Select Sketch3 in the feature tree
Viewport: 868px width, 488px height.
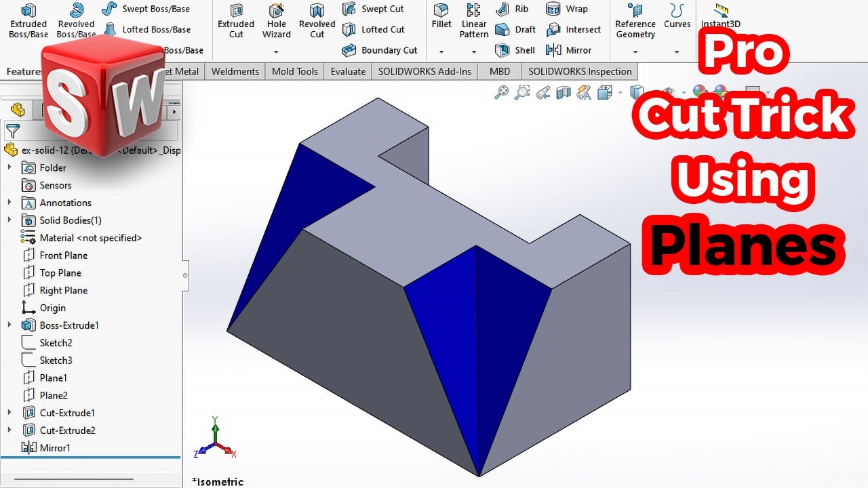click(47, 361)
